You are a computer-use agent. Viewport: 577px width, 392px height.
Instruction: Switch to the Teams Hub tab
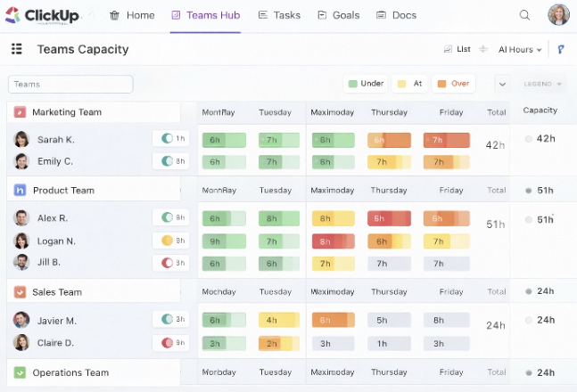pos(208,15)
